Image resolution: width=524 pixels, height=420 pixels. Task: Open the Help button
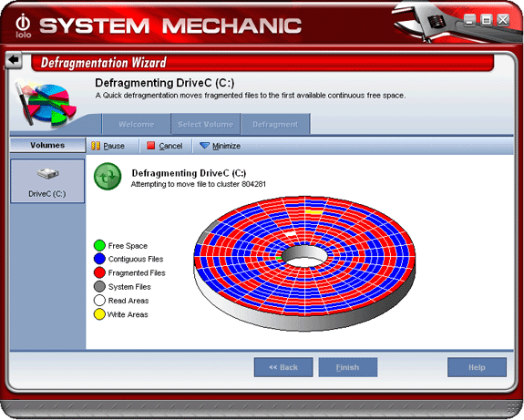477,367
